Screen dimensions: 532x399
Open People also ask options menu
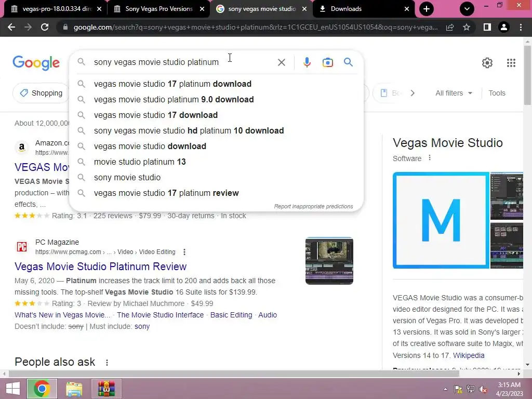click(x=107, y=362)
